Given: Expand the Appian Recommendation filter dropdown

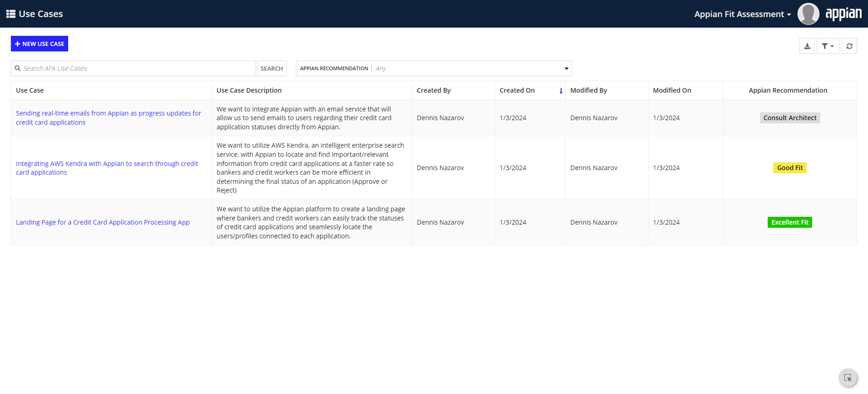Looking at the screenshot, I should point(434,68).
